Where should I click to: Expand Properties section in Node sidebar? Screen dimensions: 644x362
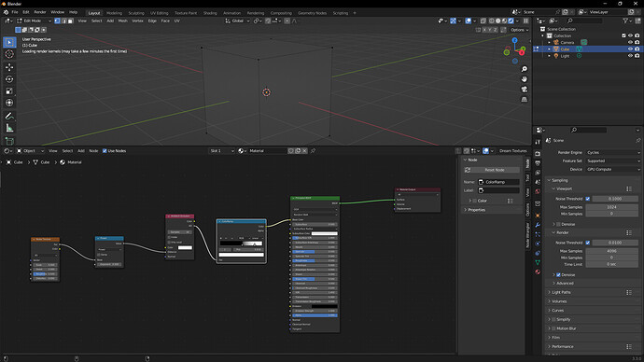point(476,210)
